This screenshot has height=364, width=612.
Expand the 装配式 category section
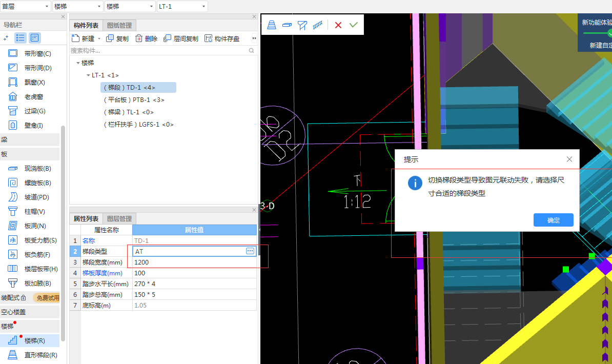(14, 297)
